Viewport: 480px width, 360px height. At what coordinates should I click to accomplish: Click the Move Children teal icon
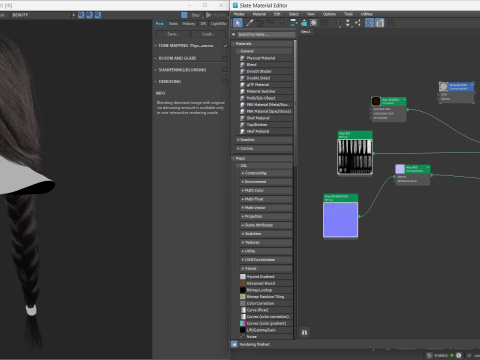[293, 23]
